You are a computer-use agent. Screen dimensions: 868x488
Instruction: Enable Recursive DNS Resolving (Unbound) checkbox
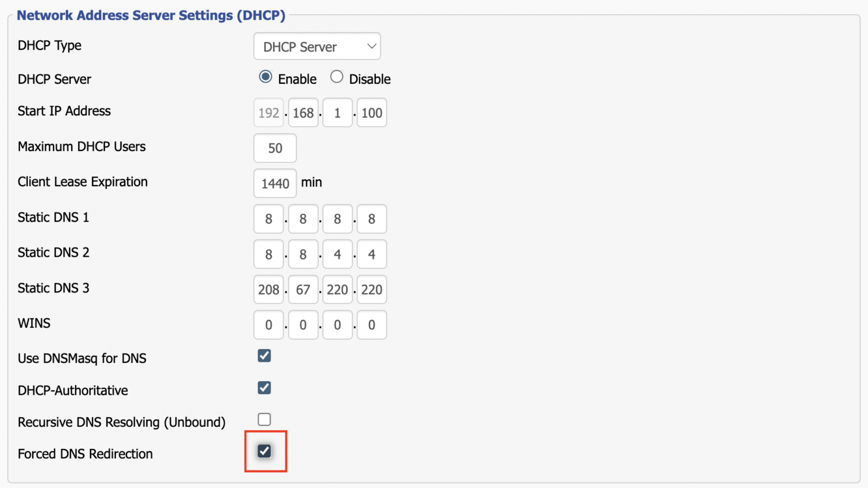click(x=264, y=420)
